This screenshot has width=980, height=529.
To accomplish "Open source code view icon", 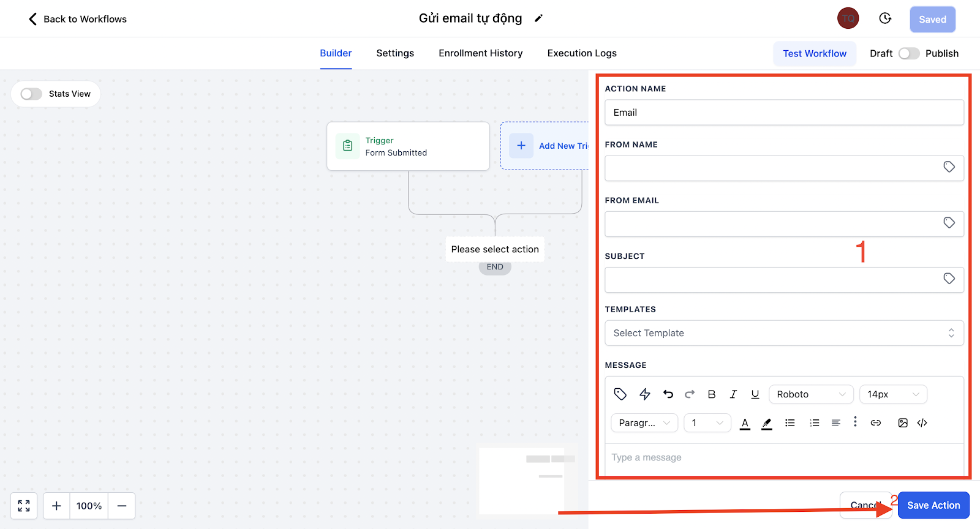I will point(922,423).
